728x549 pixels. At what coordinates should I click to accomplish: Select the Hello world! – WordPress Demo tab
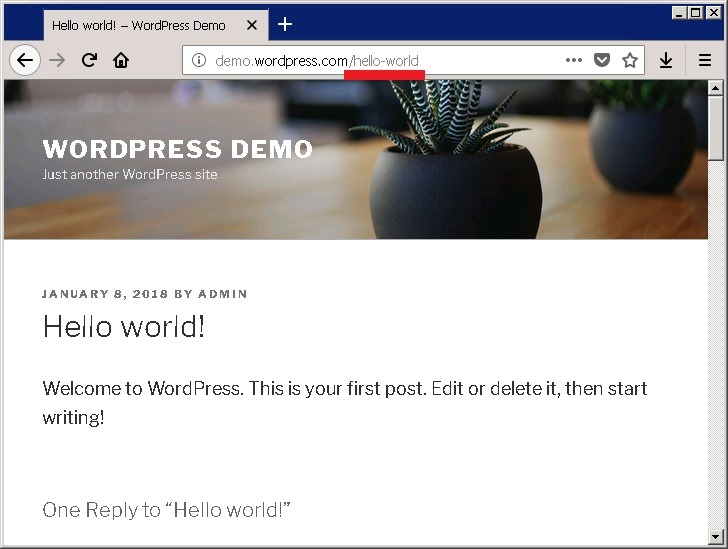156,25
